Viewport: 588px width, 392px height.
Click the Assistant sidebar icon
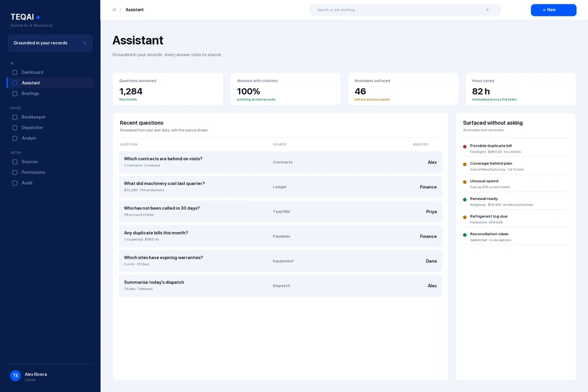click(14, 83)
